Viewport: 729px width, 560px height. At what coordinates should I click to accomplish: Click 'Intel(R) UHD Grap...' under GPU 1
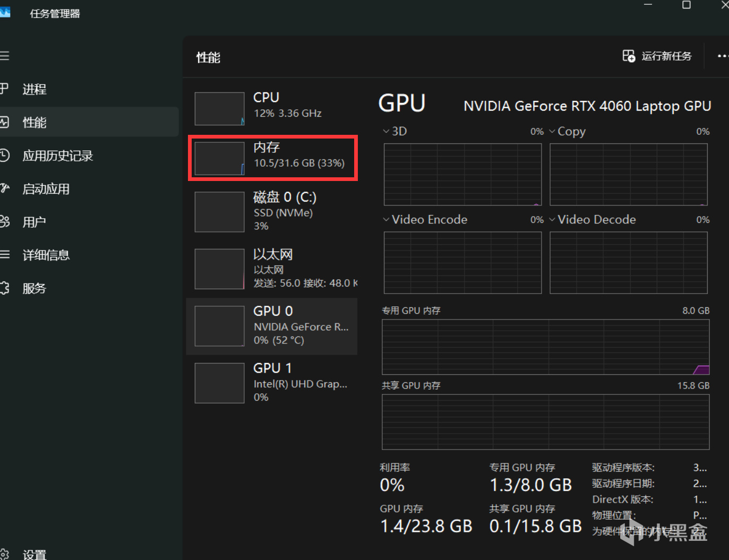(x=301, y=384)
